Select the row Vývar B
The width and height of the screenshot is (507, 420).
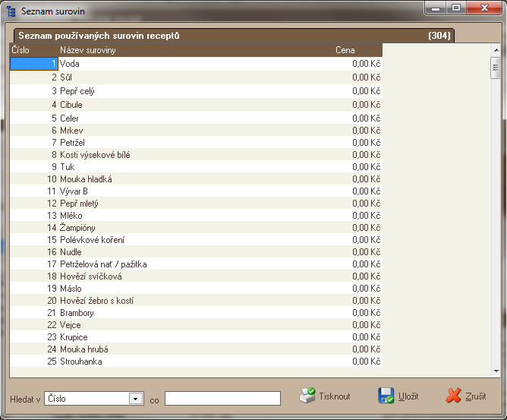tap(197, 191)
